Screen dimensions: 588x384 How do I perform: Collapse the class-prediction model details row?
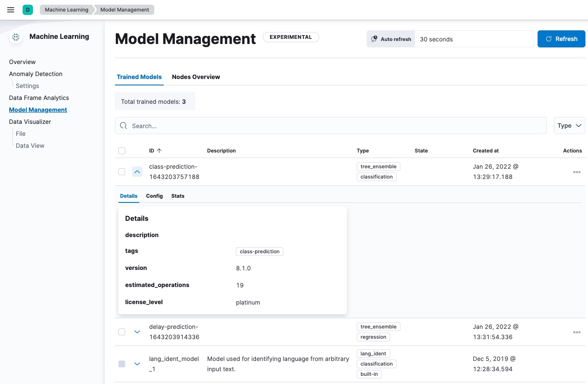(137, 171)
